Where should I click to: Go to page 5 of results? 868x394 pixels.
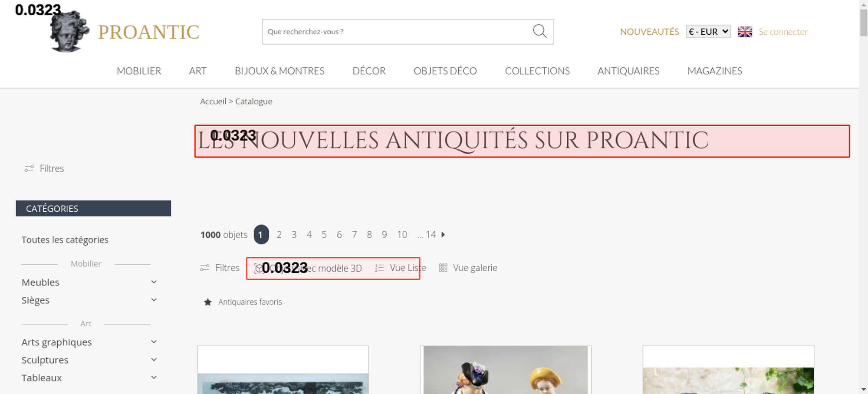tap(324, 235)
